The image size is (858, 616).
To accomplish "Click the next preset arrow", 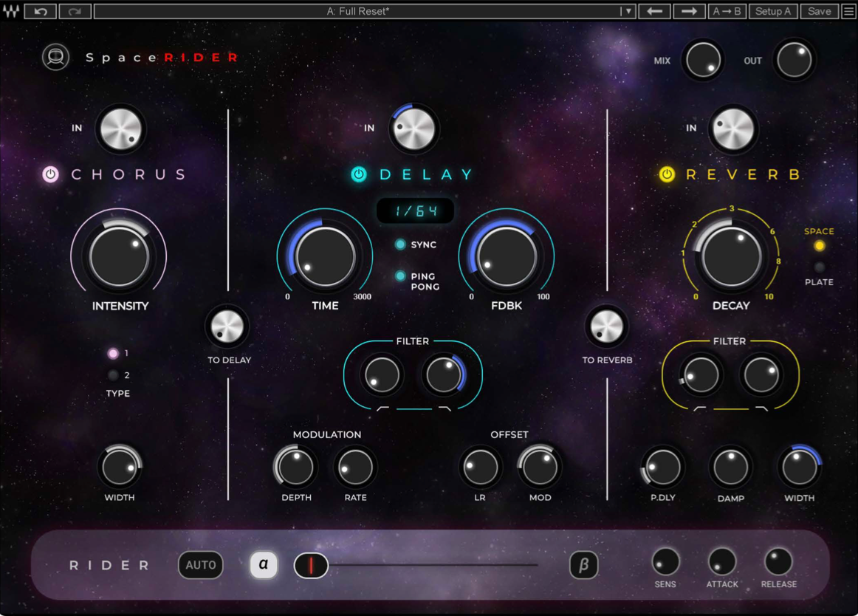I will coord(689,10).
